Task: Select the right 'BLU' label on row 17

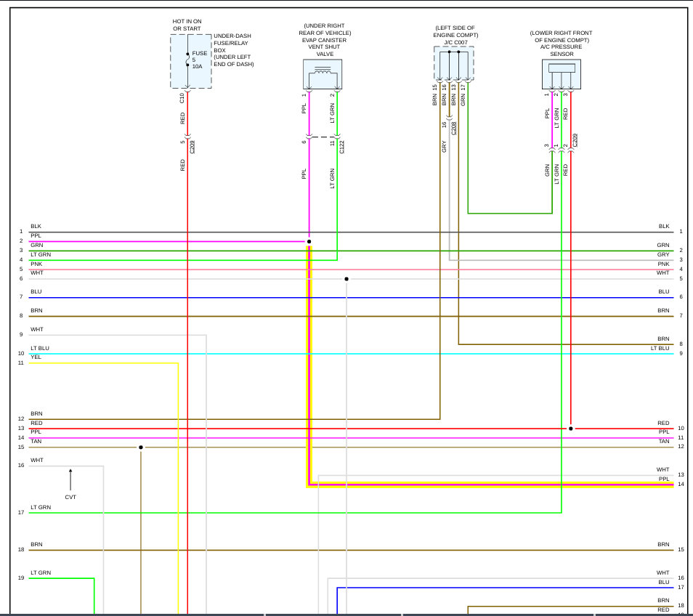Action: pyautogui.click(x=664, y=582)
